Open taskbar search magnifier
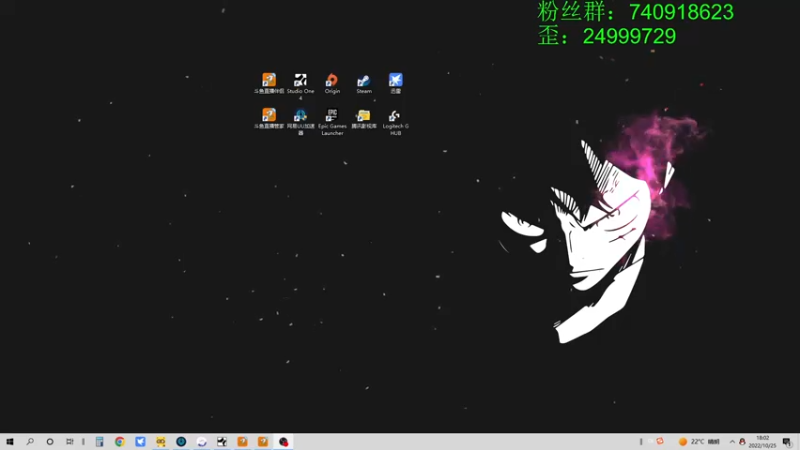800x450 pixels. click(x=30, y=442)
